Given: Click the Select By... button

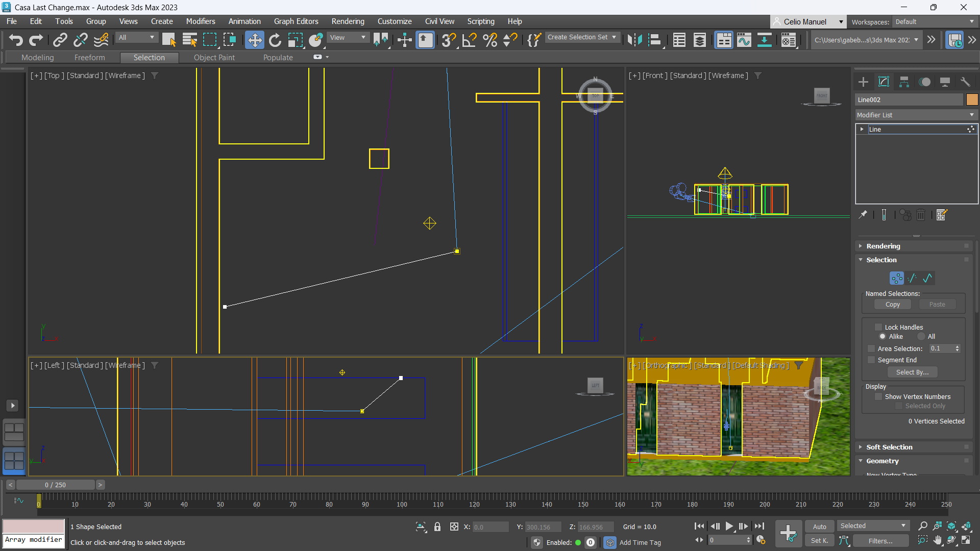Looking at the screenshot, I should (x=912, y=372).
